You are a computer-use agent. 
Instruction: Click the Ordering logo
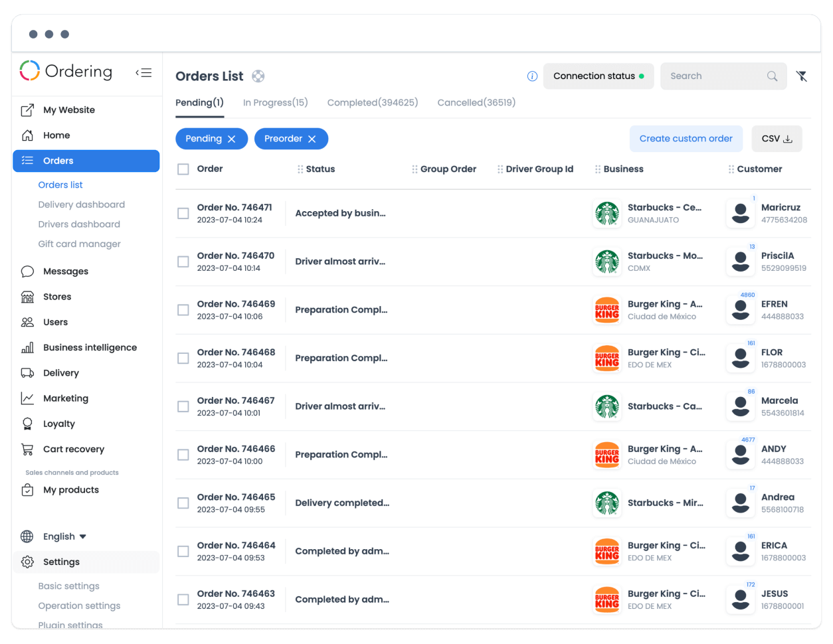coord(66,71)
